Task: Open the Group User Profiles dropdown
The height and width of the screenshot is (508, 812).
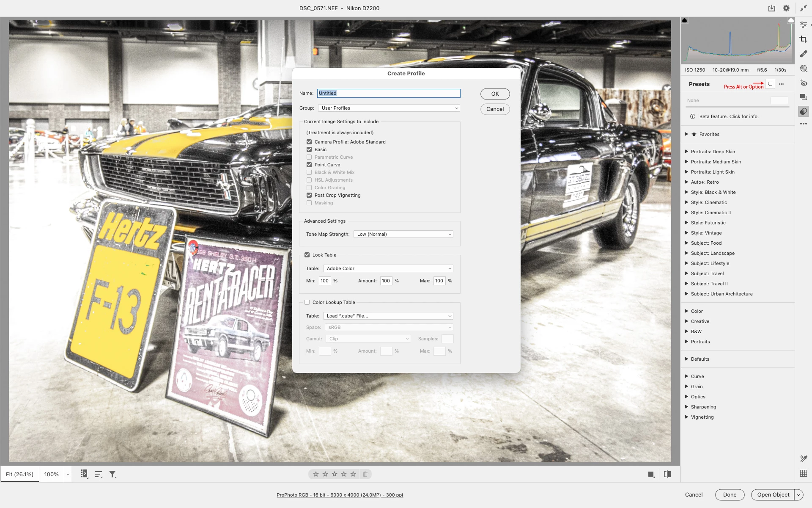Action: pos(389,108)
